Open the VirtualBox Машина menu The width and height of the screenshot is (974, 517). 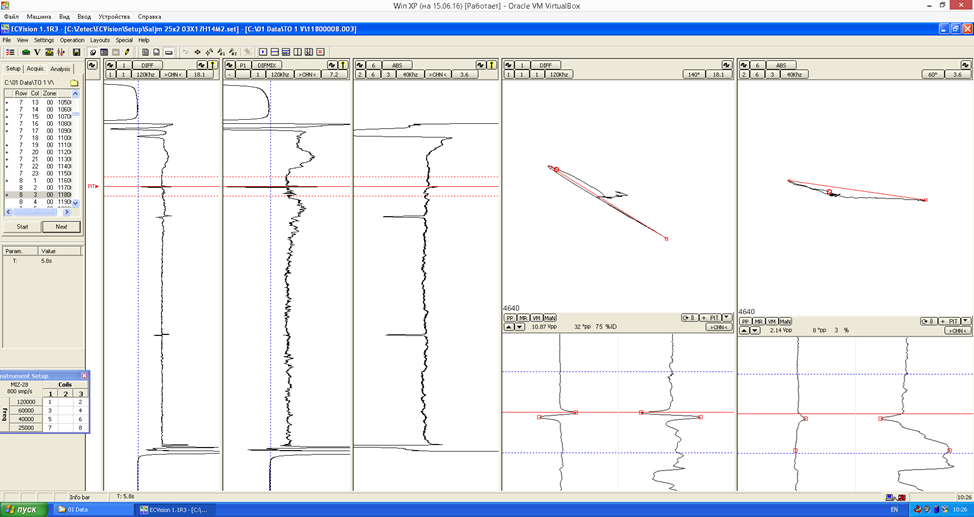(x=39, y=17)
